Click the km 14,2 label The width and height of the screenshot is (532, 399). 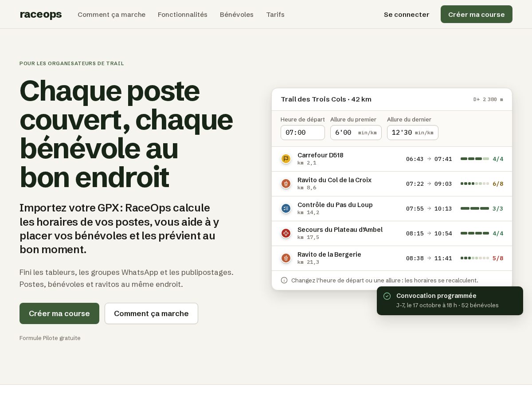tap(309, 212)
